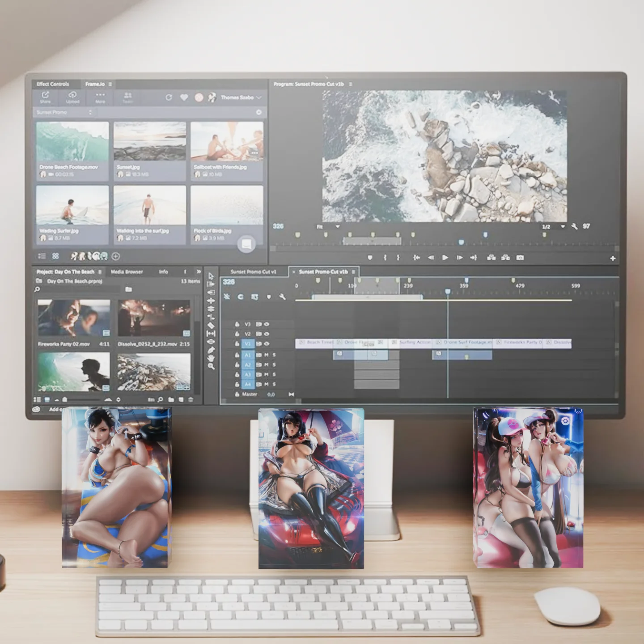The image size is (644, 644).
Task: Select the Zoom tool
Action: [x=211, y=366]
